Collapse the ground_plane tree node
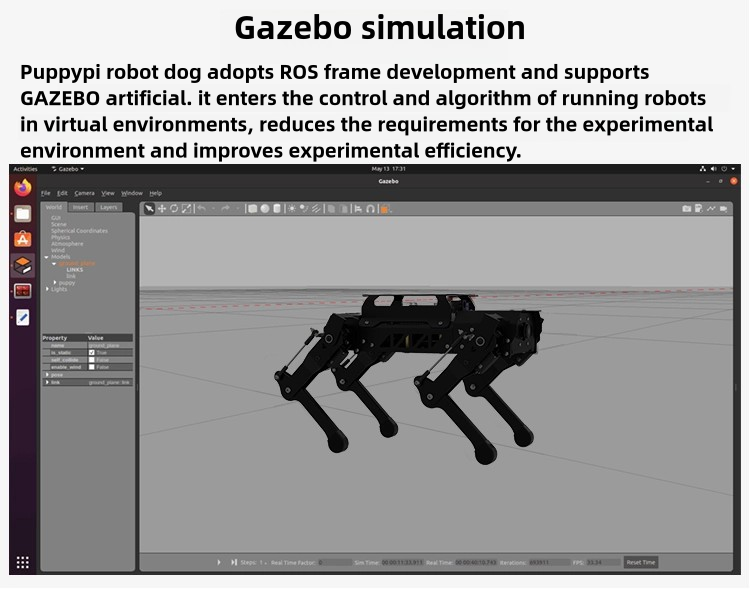The image size is (750, 589). 54,264
